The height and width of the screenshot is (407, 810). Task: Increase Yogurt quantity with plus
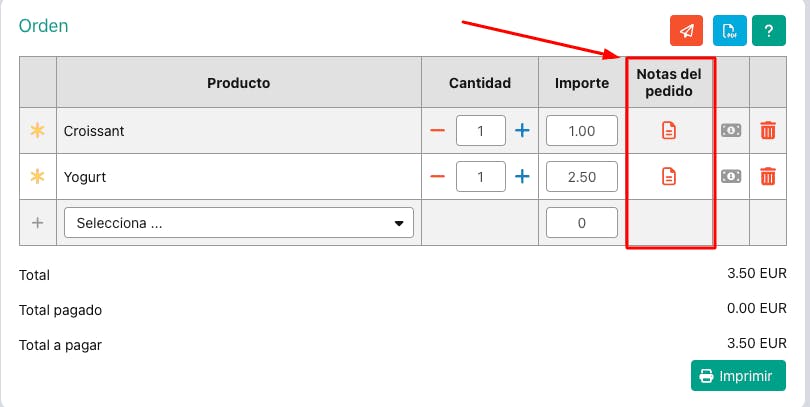(522, 177)
